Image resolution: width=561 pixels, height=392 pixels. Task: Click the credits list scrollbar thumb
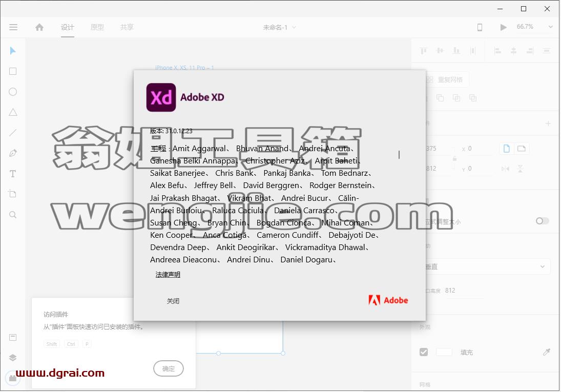[399, 155]
